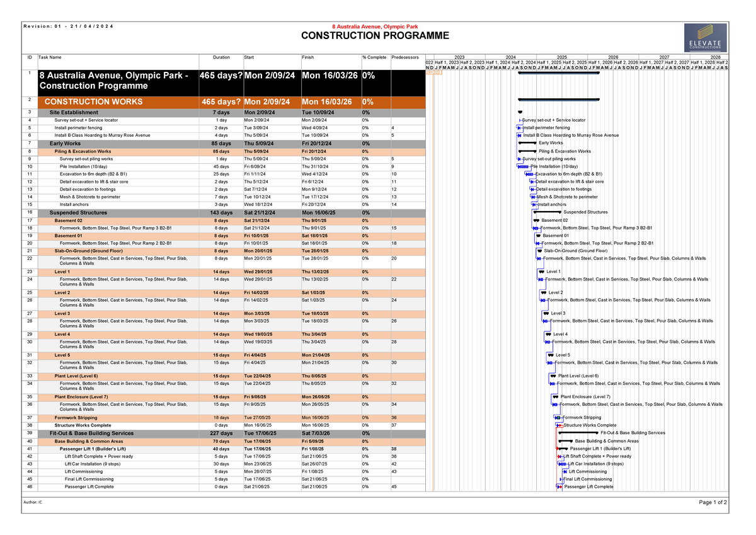Click the Formwork Stripping bar on the timeline

pyautogui.click(x=558, y=418)
